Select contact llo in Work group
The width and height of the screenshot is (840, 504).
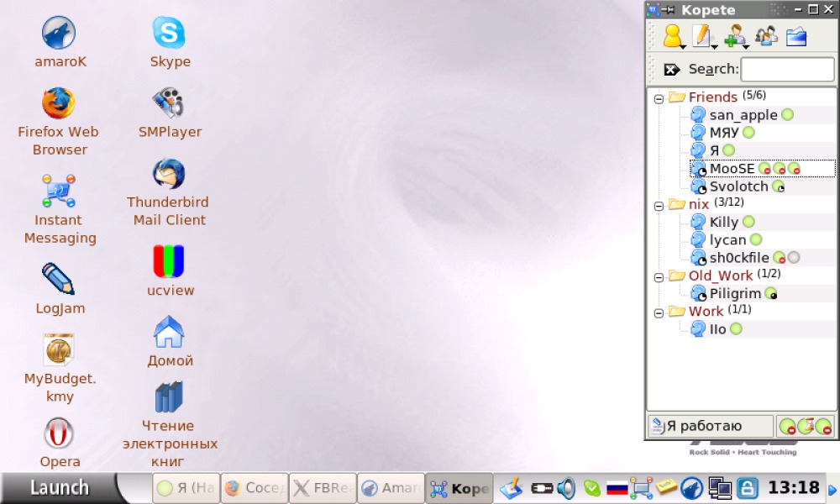[x=717, y=328]
